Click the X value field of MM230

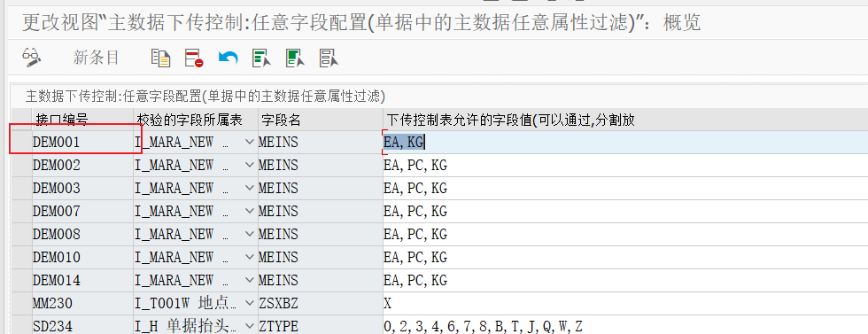point(625,303)
